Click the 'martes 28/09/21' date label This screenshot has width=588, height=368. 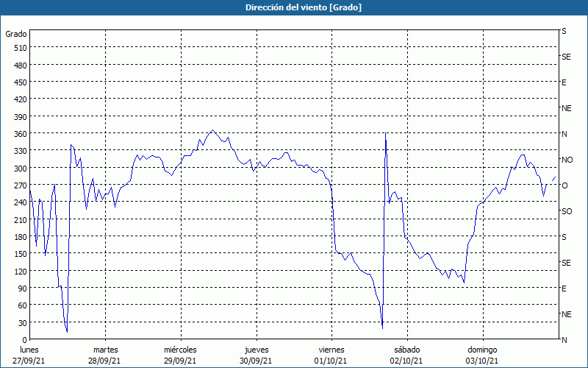coord(105,355)
